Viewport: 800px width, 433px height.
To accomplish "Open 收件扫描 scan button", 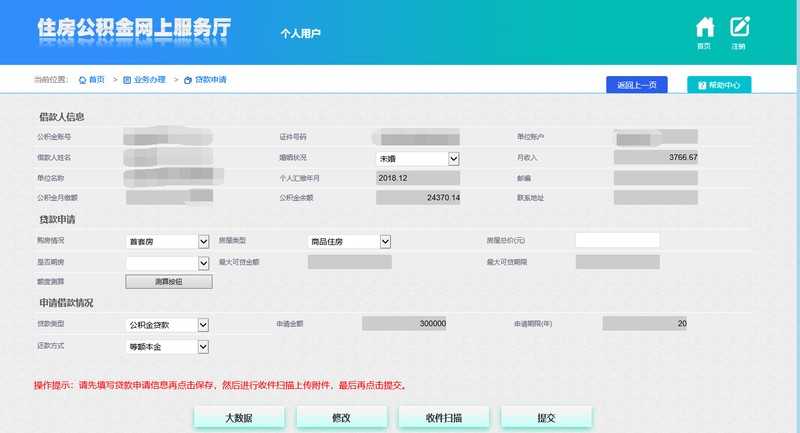I will point(443,417).
